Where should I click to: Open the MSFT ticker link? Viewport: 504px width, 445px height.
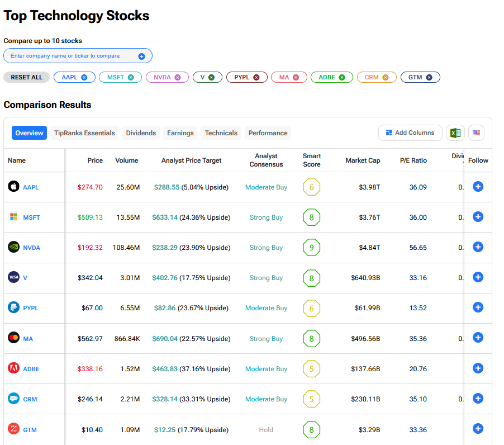tap(31, 217)
